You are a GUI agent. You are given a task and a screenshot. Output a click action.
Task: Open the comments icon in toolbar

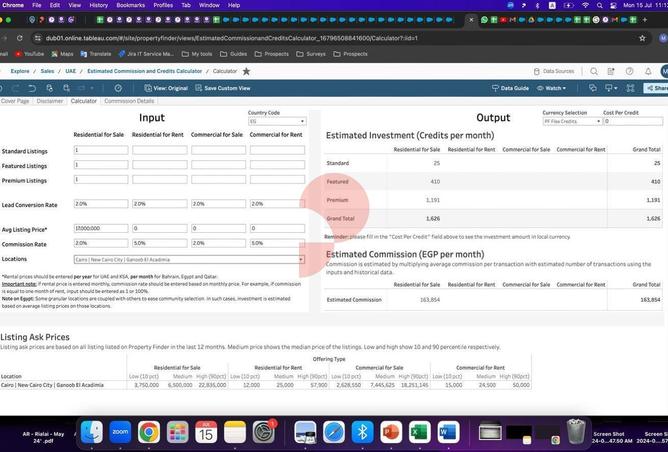tap(593, 88)
